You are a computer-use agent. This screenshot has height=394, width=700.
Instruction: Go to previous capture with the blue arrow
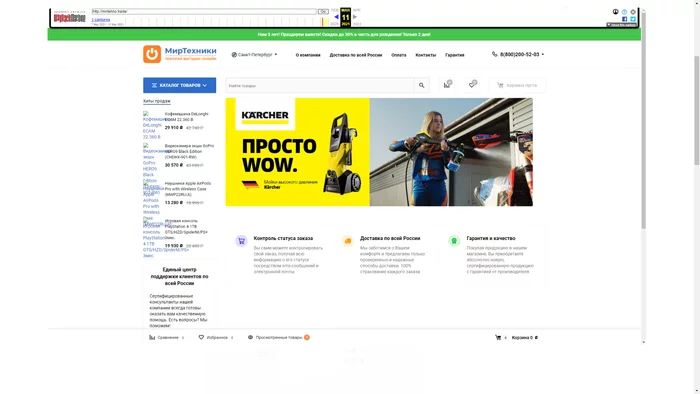pos(336,17)
